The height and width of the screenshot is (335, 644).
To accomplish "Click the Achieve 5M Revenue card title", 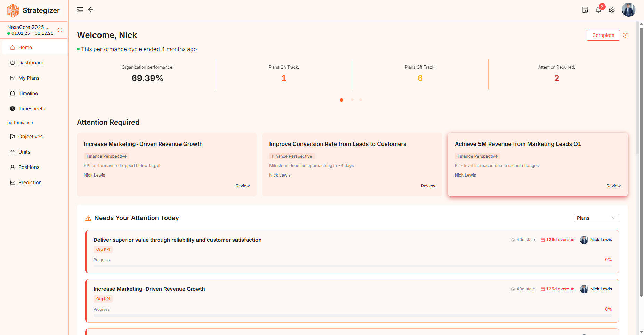I will [518, 144].
